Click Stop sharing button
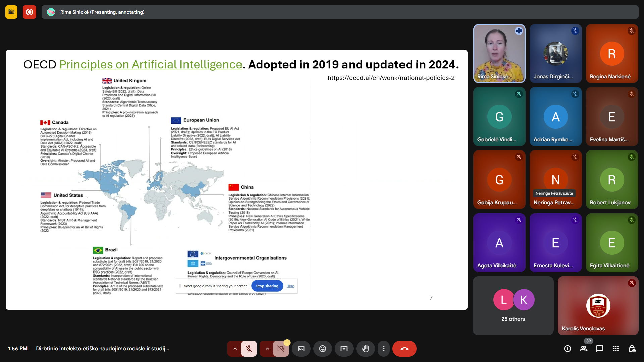644x362 pixels. (x=267, y=286)
